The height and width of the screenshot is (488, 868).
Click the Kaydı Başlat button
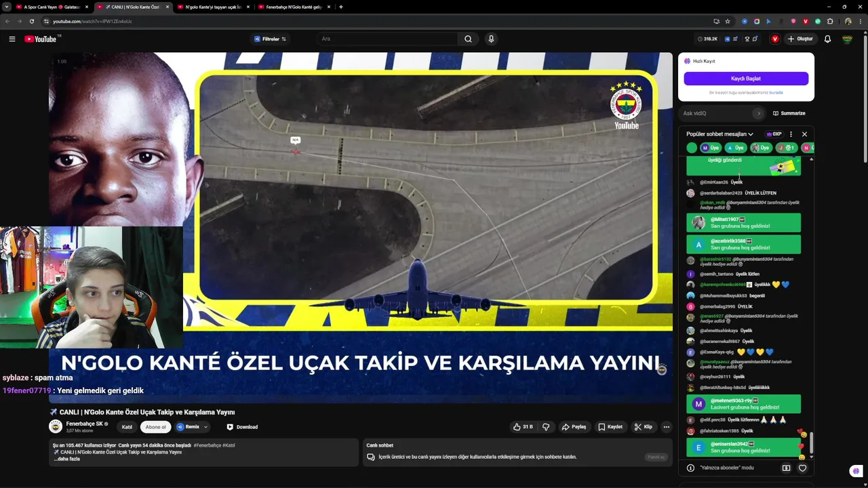click(x=746, y=79)
